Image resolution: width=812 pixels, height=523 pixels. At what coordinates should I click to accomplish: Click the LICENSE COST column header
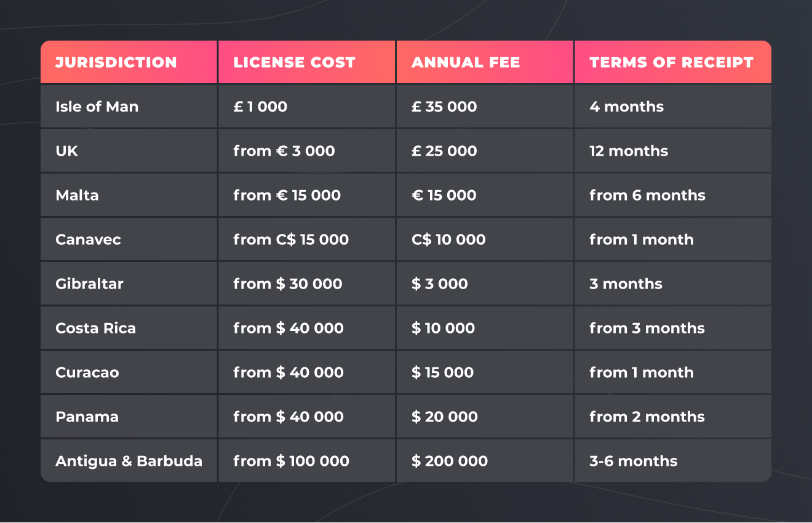pyautogui.click(x=306, y=62)
